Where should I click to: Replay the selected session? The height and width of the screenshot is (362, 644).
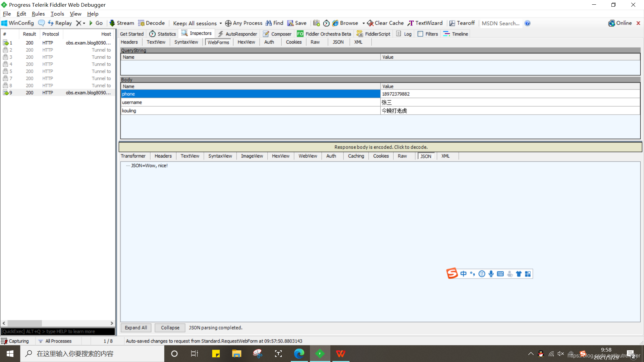60,23
